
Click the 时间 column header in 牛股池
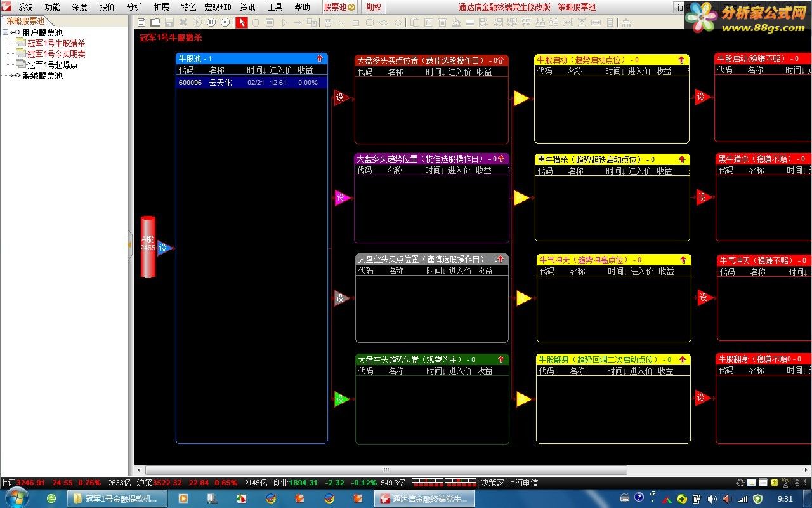point(256,70)
